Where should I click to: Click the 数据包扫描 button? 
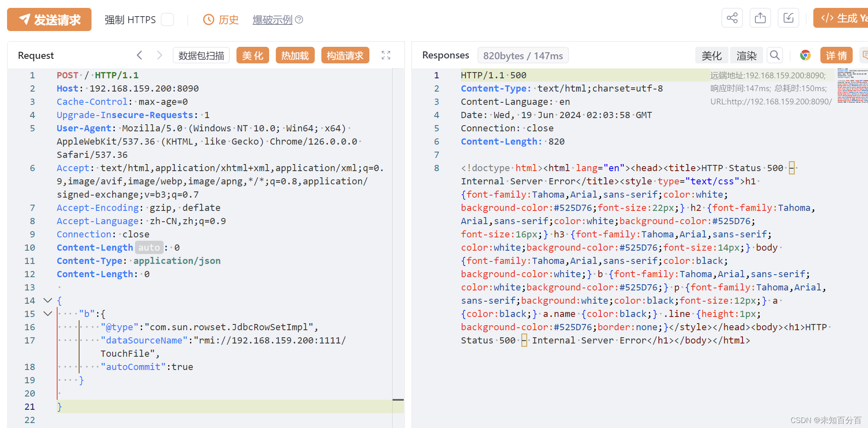[201, 55]
